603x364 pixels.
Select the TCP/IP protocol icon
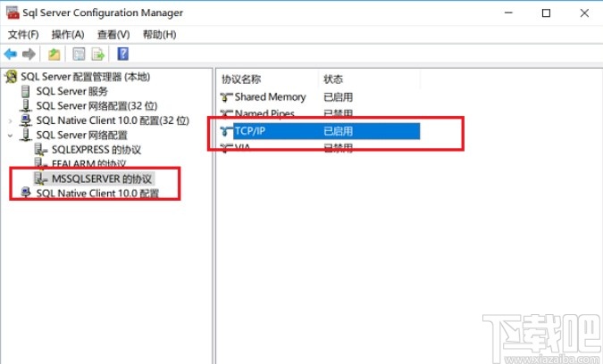(226, 131)
